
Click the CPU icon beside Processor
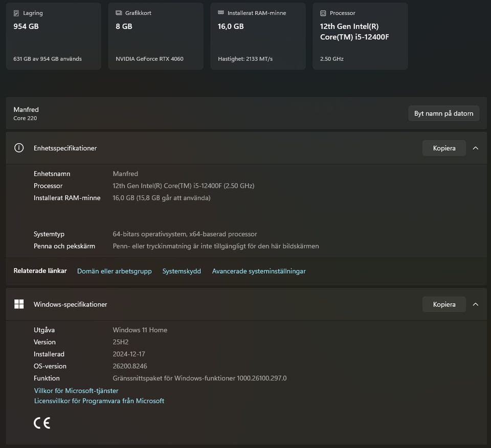323,13
